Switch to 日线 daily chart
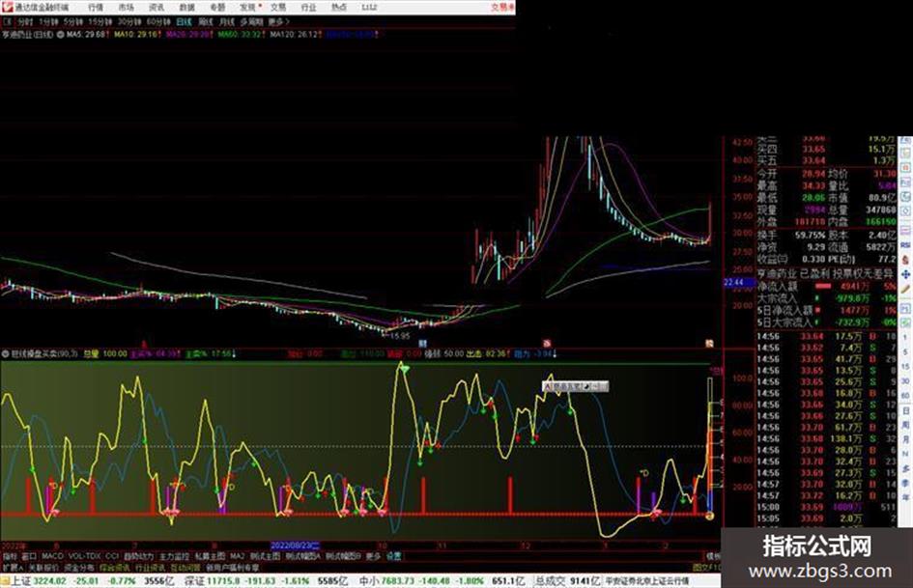Image resolution: width=913 pixels, height=588 pixels. [x=184, y=22]
